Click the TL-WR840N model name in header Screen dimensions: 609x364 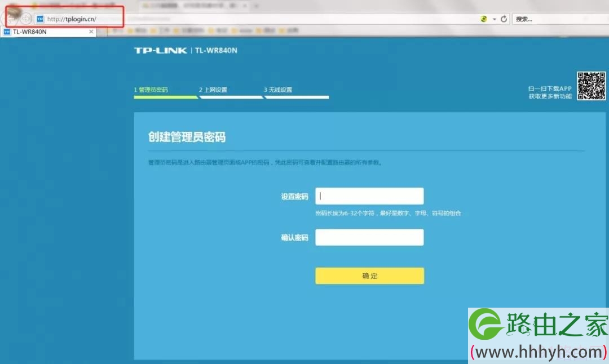pyautogui.click(x=216, y=51)
